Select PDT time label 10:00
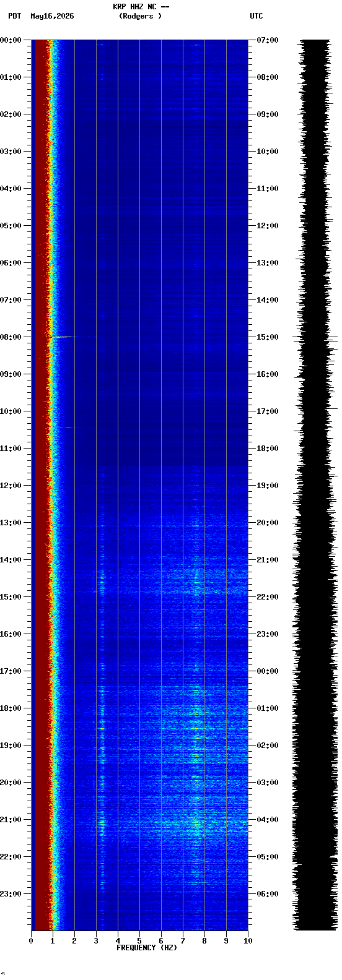The height and width of the screenshot is (980, 342). [x=11, y=411]
